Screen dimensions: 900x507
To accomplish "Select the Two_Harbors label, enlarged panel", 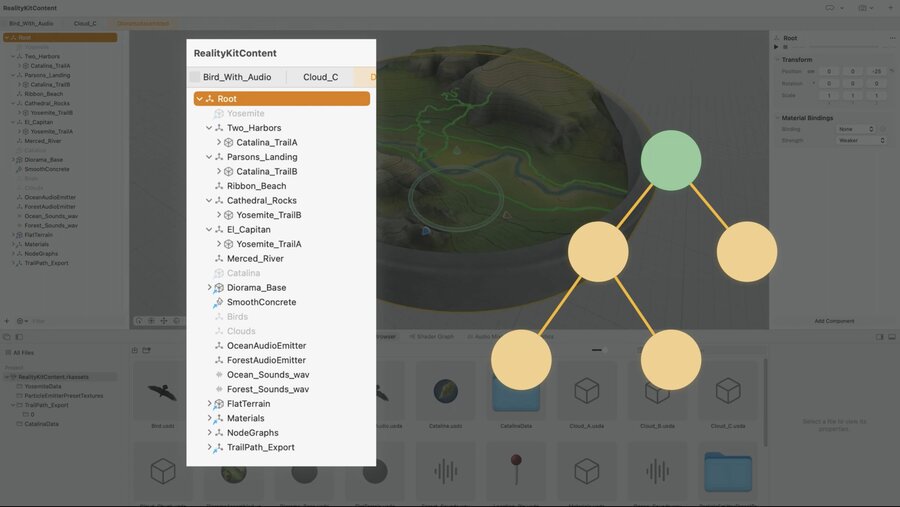I will pos(254,128).
